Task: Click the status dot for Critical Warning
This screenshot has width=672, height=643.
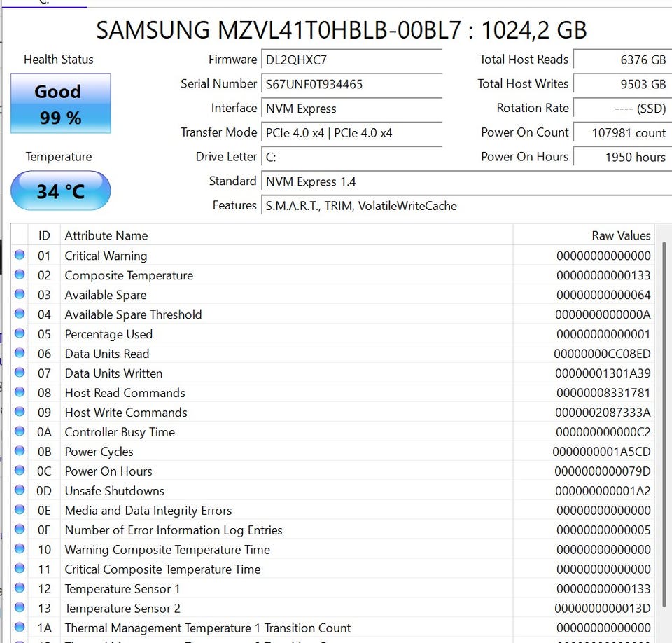Action: 20,255
